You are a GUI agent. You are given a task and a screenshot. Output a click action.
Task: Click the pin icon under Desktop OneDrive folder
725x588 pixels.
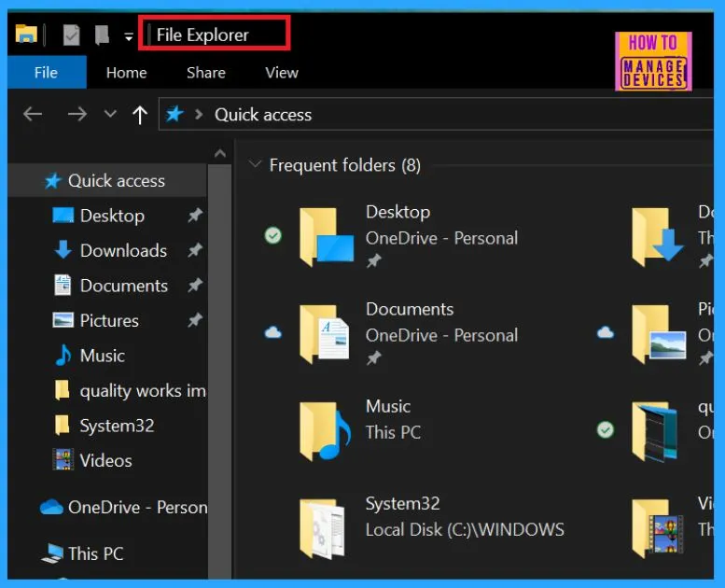point(373,261)
